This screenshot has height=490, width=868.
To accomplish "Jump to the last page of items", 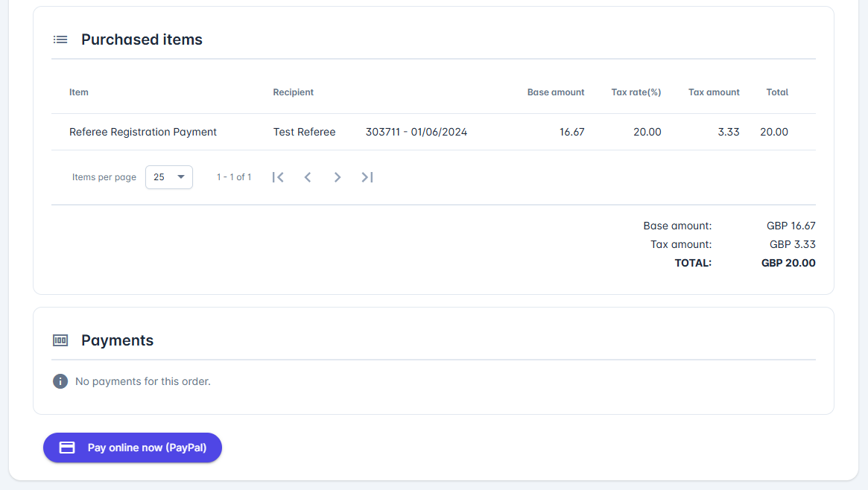I will 367,177.
